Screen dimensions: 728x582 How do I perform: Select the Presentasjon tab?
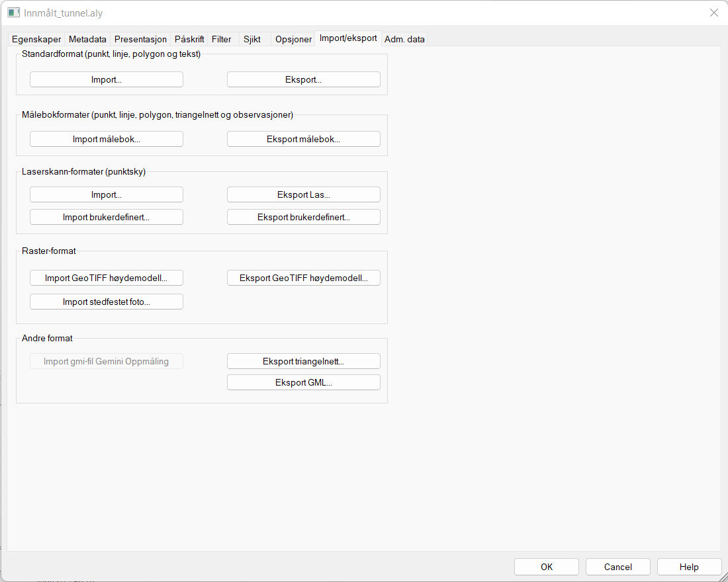pos(140,40)
